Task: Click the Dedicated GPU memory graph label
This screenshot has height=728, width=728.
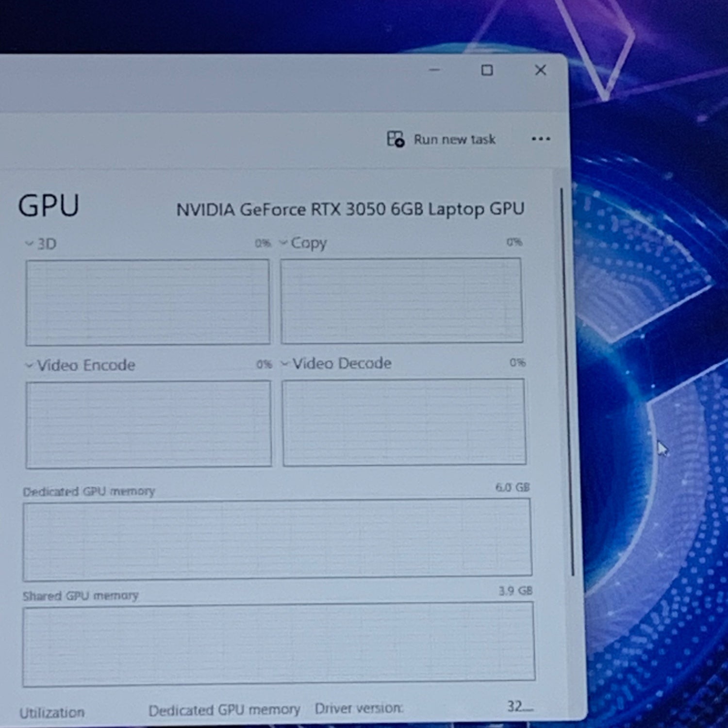Action: pyautogui.click(x=89, y=492)
